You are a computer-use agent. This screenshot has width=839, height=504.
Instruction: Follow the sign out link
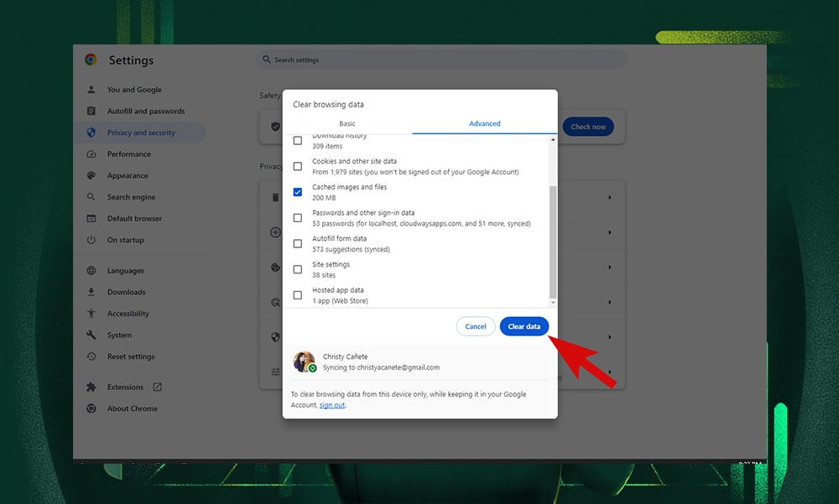(331, 405)
